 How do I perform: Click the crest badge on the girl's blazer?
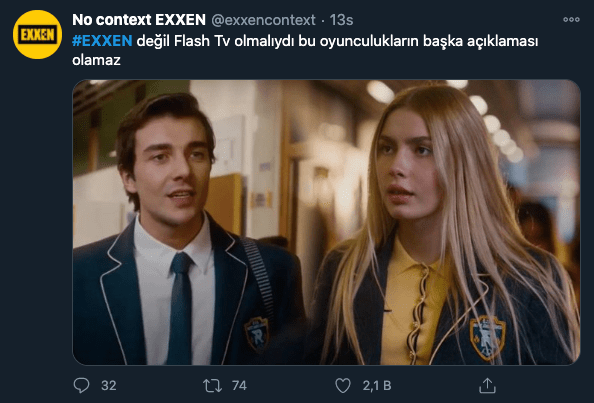[488, 337]
